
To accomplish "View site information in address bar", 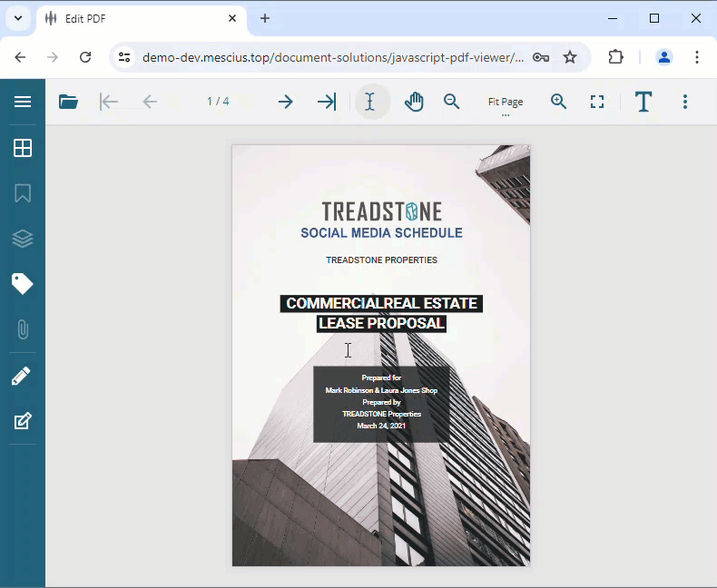I will pyautogui.click(x=124, y=57).
